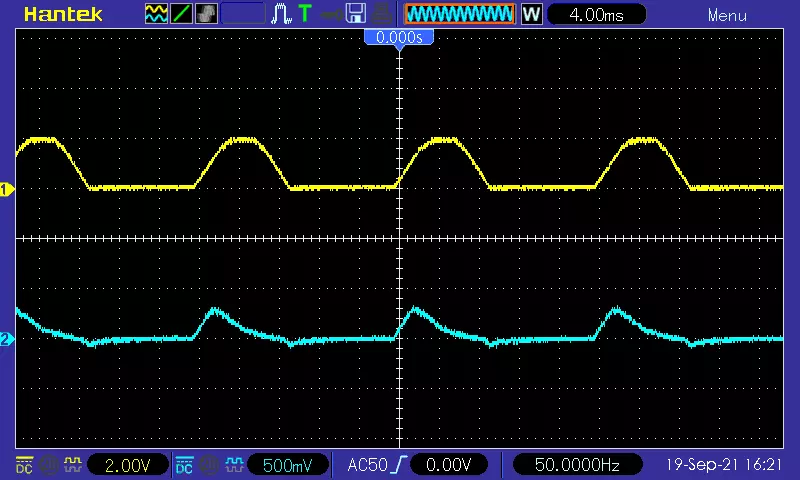Screen dimensions: 800x480
Task: Select the waveform memory overview thumbnail
Action: click(x=460, y=14)
